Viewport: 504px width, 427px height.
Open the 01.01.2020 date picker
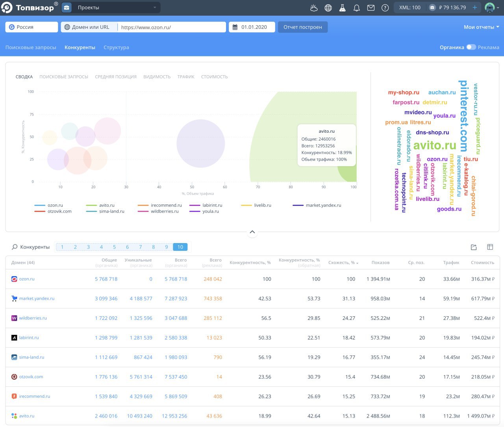click(252, 27)
